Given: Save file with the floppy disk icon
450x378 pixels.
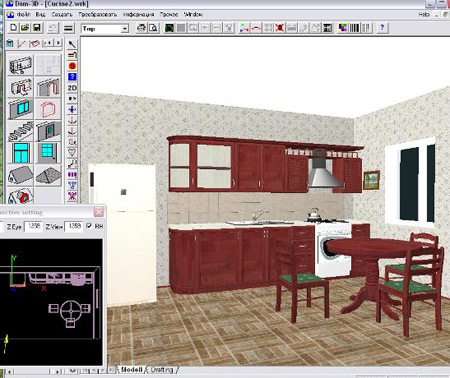Looking at the screenshot, I should tap(37, 28).
